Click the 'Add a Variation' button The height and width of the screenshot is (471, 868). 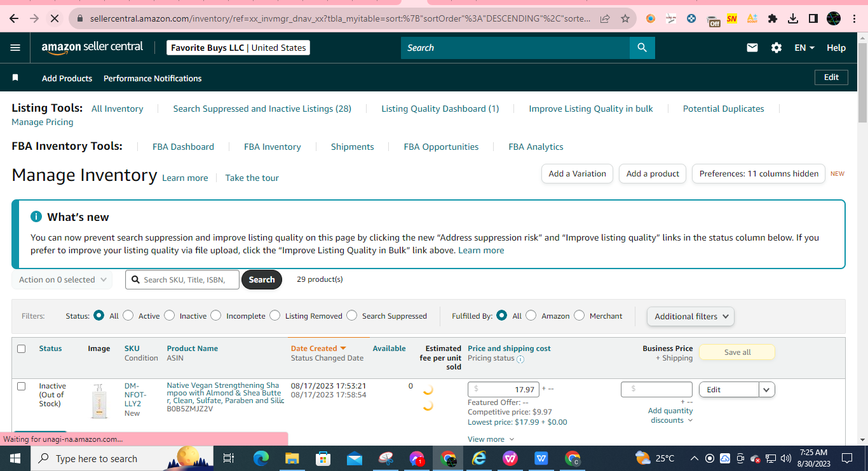click(578, 174)
